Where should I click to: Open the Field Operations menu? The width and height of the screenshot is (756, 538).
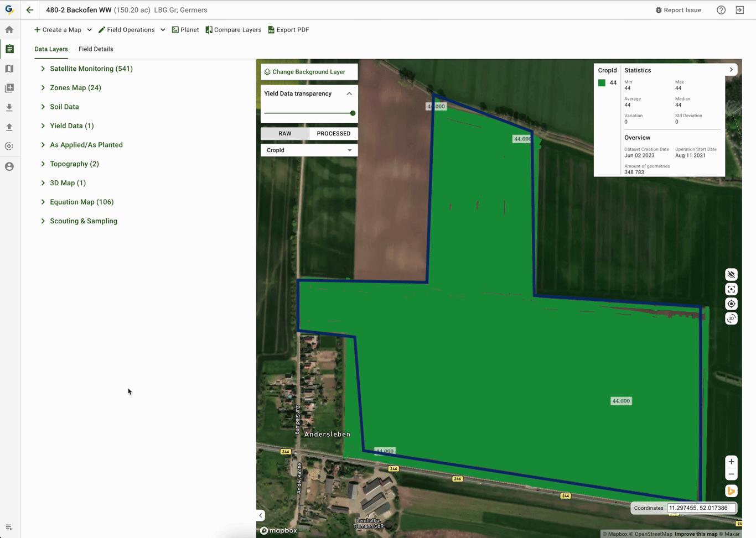(x=131, y=30)
